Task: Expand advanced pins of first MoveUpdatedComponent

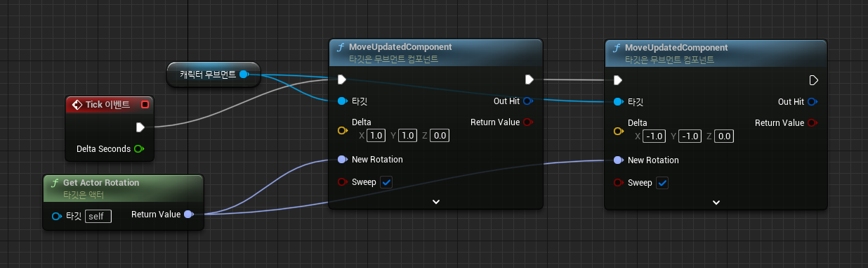Action: pyautogui.click(x=436, y=201)
